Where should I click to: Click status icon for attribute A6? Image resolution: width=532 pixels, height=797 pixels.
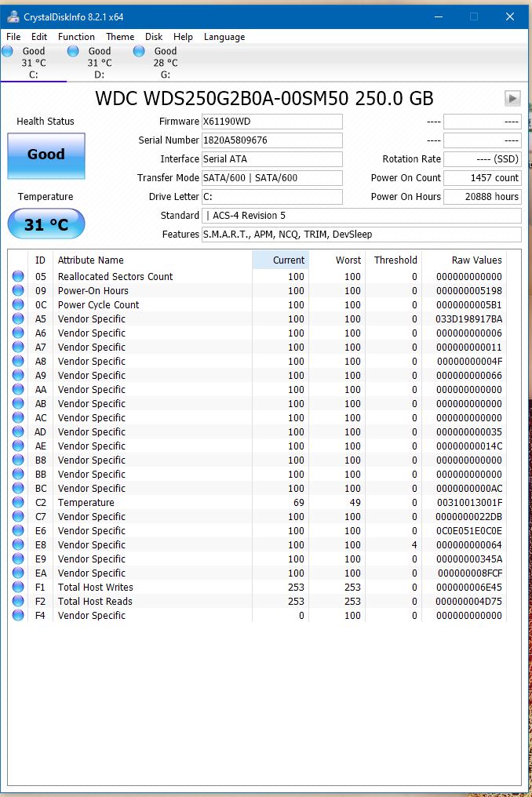click(x=18, y=333)
